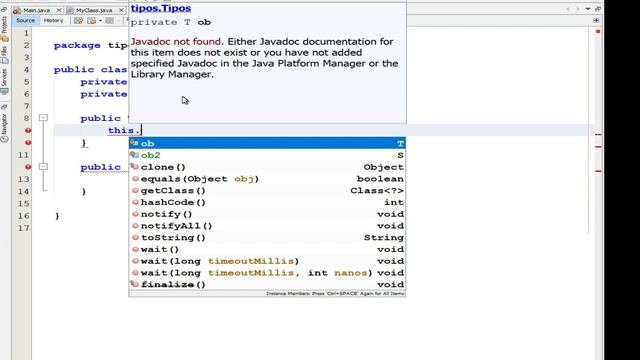Select wait(long timeoutMillis, int nanos) completion
Viewport: 640px width, 360px height.
(267, 273)
